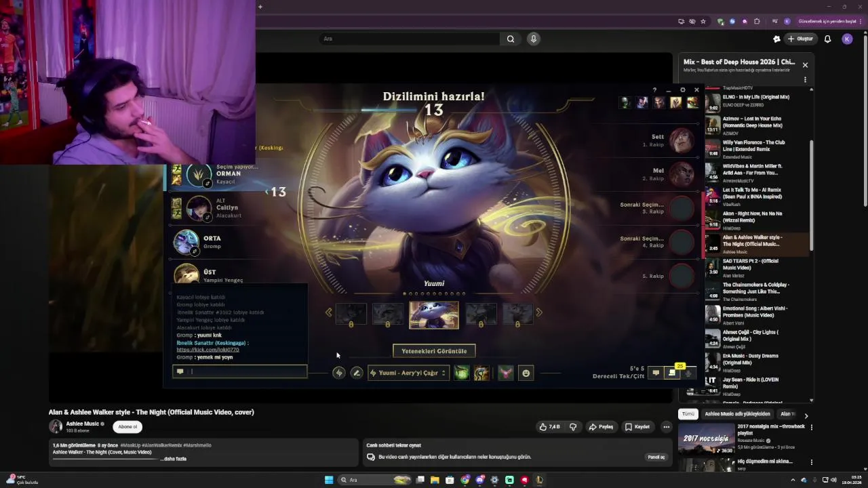Open the emote selector smiley icon

point(526,373)
